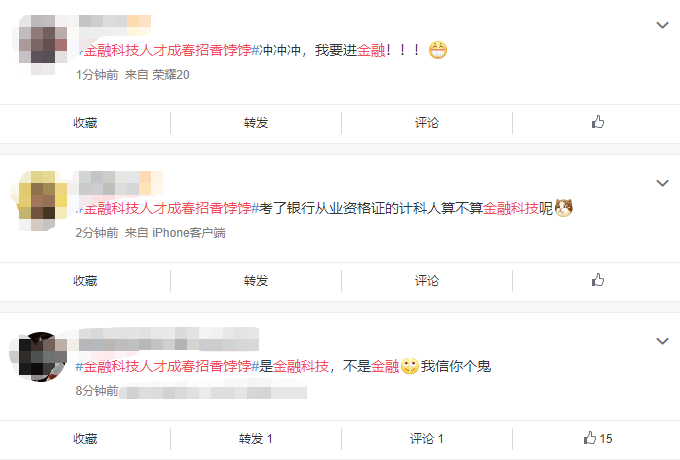Image resolution: width=680 pixels, height=460 pixels.
Task: Click the grinning emoji in first post
Action: [x=438, y=50]
